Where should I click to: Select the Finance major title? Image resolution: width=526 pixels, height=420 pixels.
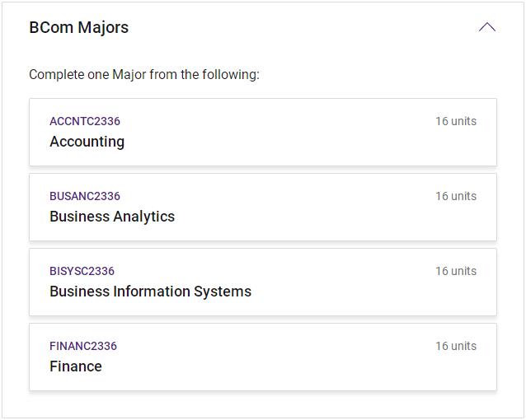pos(76,366)
